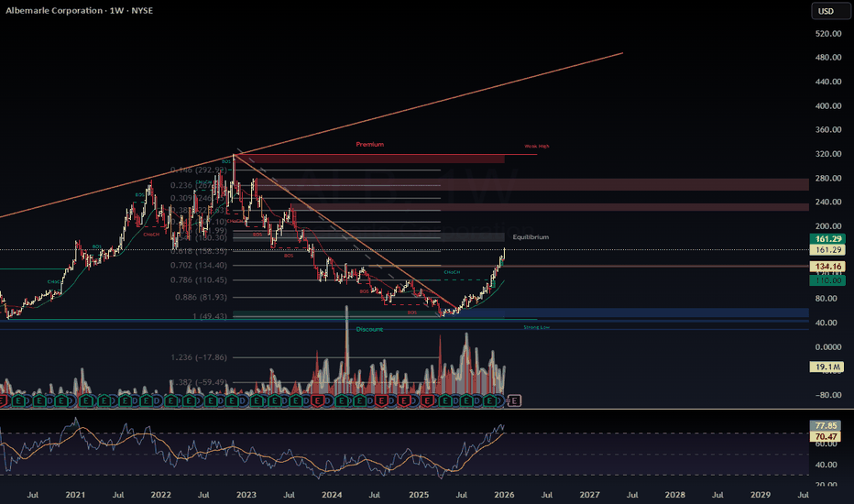Click the 520.00 price axis label
This screenshot has width=854, height=504.
[x=828, y=34]
